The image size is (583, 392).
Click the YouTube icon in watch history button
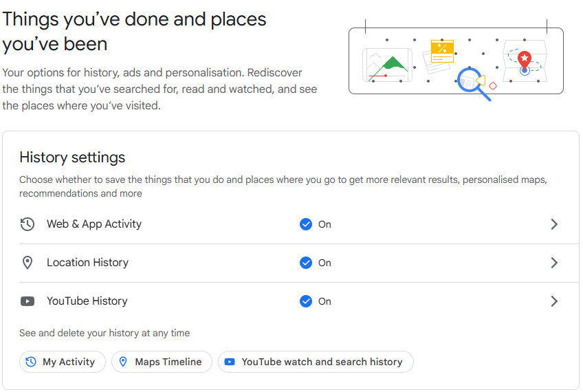tap(230, 362)
